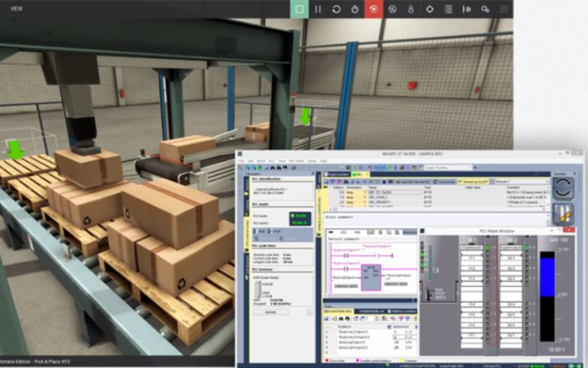588x368 pixels.
Task: Open the Block menu in WinSPS-S7
Action: coord(261,161)
